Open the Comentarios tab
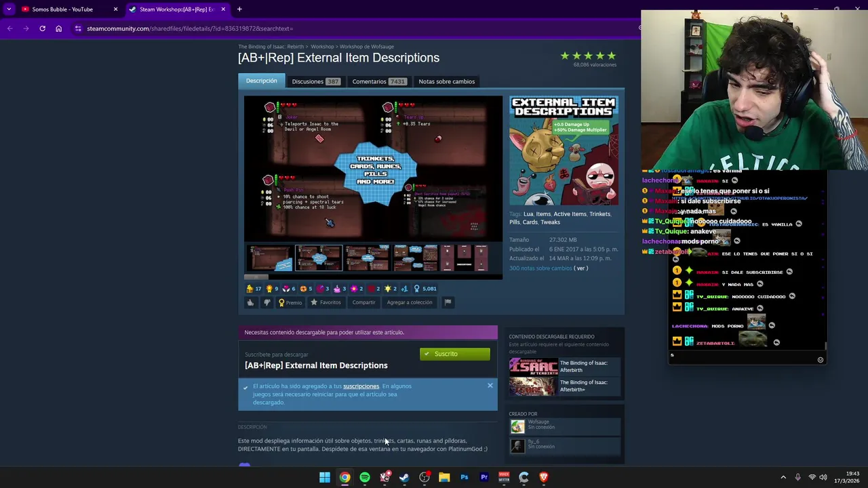Screen dimensions: 868x488 pos(379,81)
